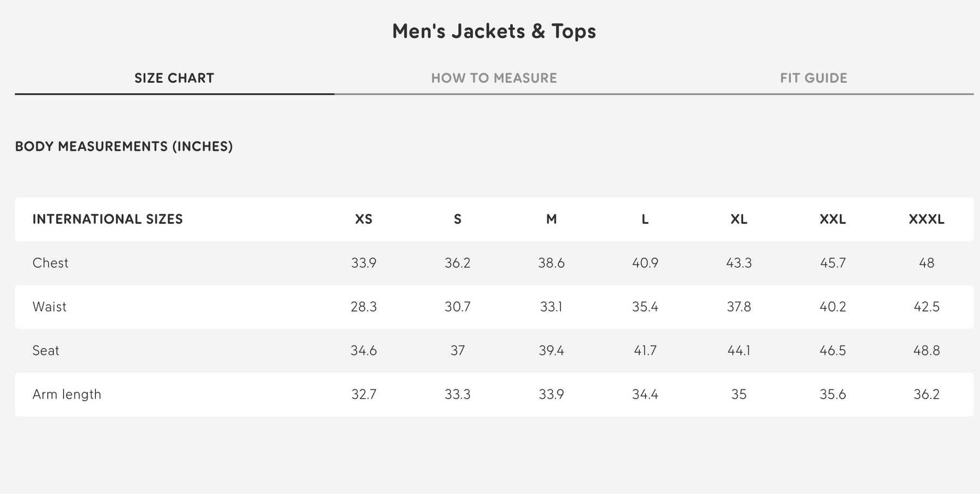980x494 pixels.
Task: Click the XXL size column header
Action: pyautogui.click(x=832, y=219)
